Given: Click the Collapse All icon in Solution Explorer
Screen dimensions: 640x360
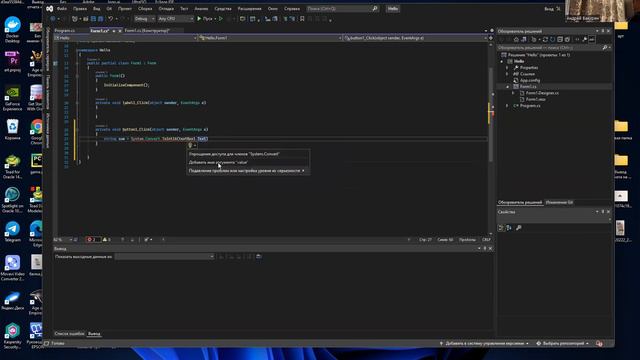Looking at the screenshot, I should click(560, 40).
